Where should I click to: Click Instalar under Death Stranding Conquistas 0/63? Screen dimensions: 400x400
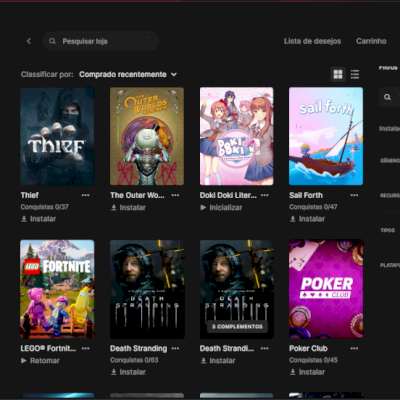(128, 372)
